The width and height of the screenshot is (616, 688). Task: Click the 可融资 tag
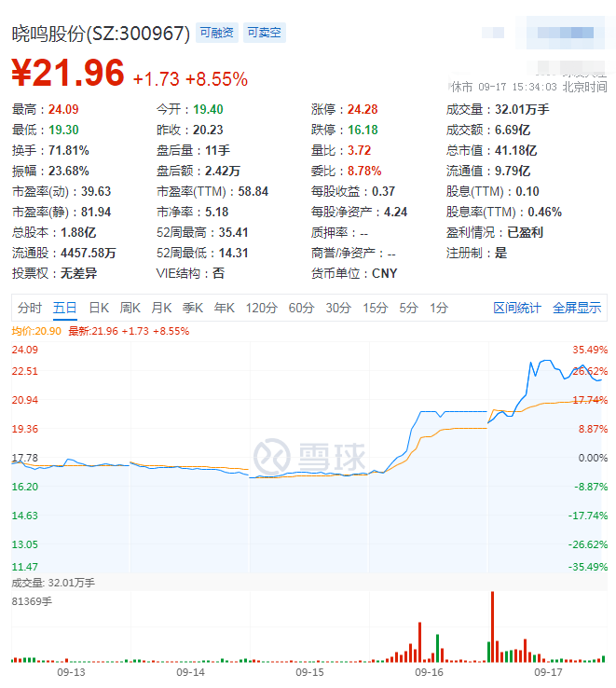point(217,33)
